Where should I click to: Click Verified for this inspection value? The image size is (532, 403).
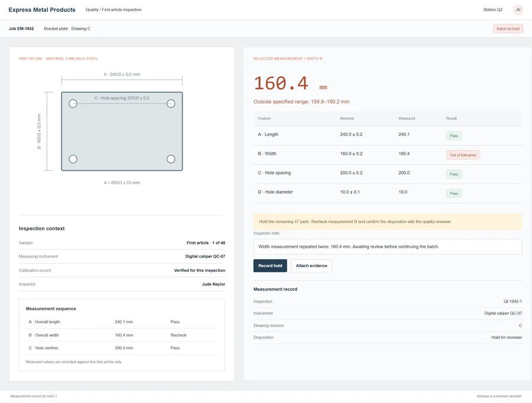click(200, 271)
